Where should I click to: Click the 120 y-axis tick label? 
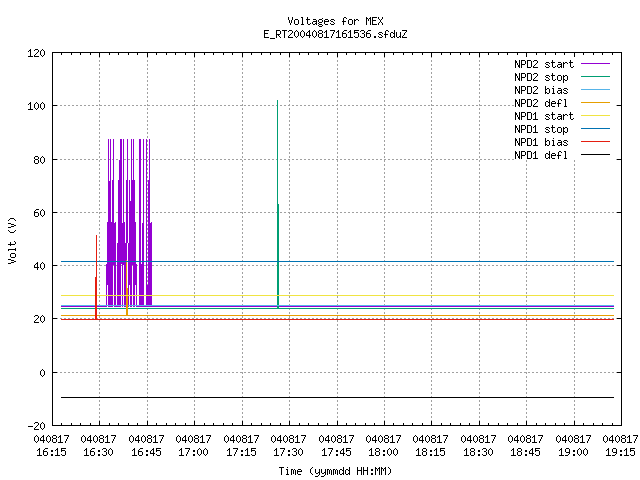pos(36,53)
